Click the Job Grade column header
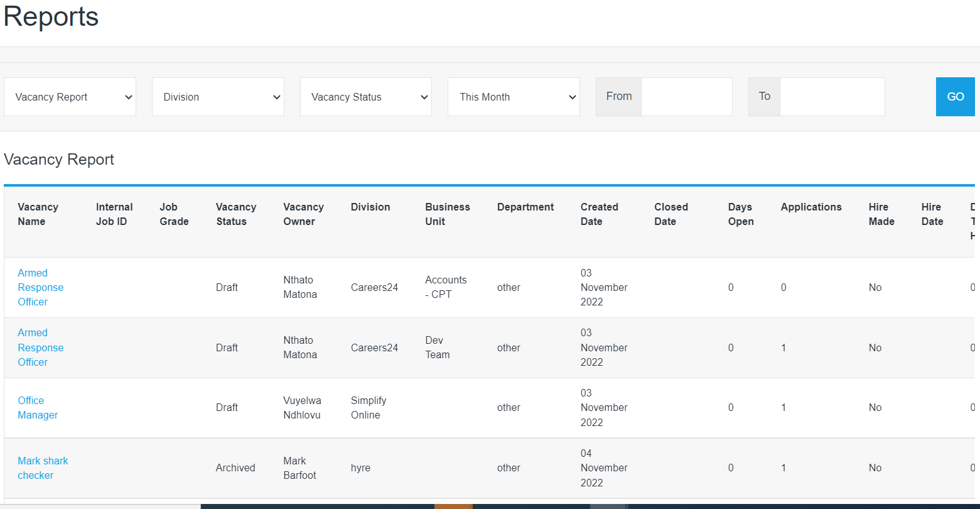This screenshot has height=509, width=980. pos(174,214)
